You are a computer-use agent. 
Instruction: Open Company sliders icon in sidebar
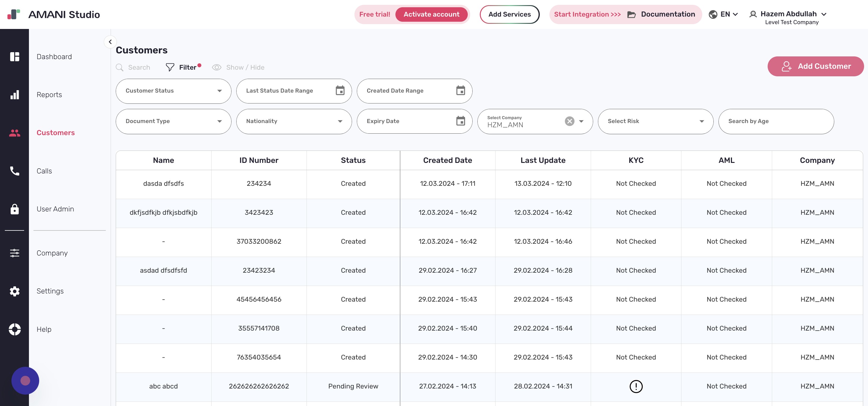click(14, 253)
